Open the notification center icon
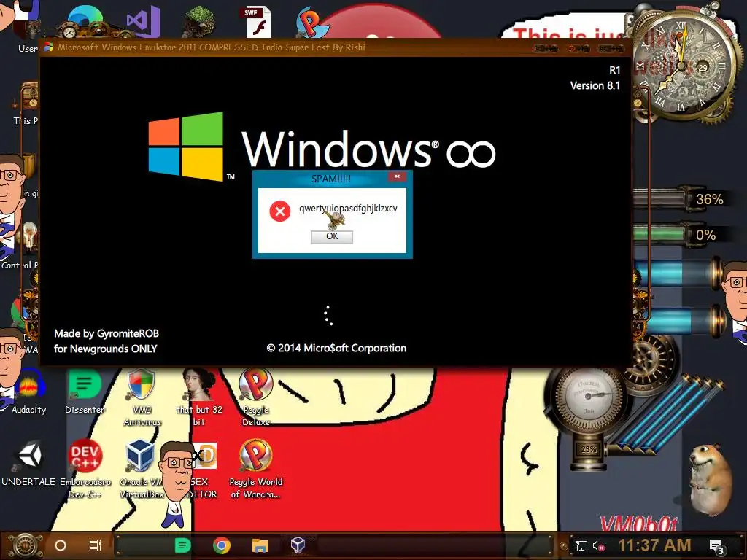This screenshot has height=560, width=747. pyautogui.click(x=717, y=547)
